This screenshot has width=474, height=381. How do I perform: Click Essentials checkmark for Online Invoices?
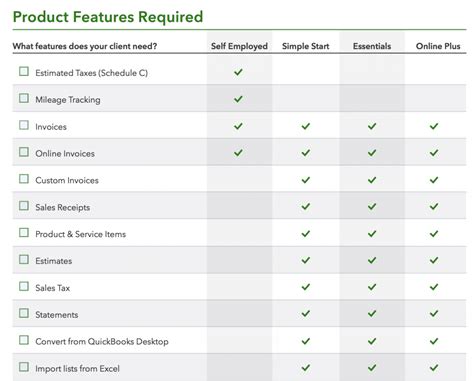[372, 153]
